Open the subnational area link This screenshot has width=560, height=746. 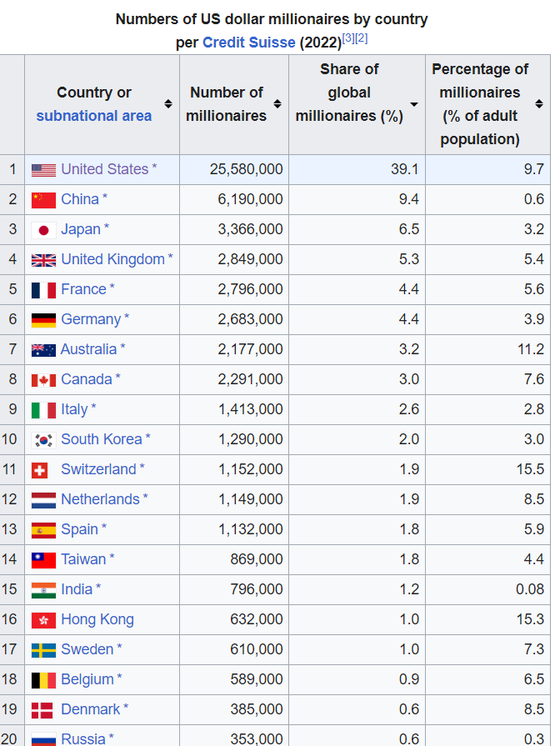93,116
